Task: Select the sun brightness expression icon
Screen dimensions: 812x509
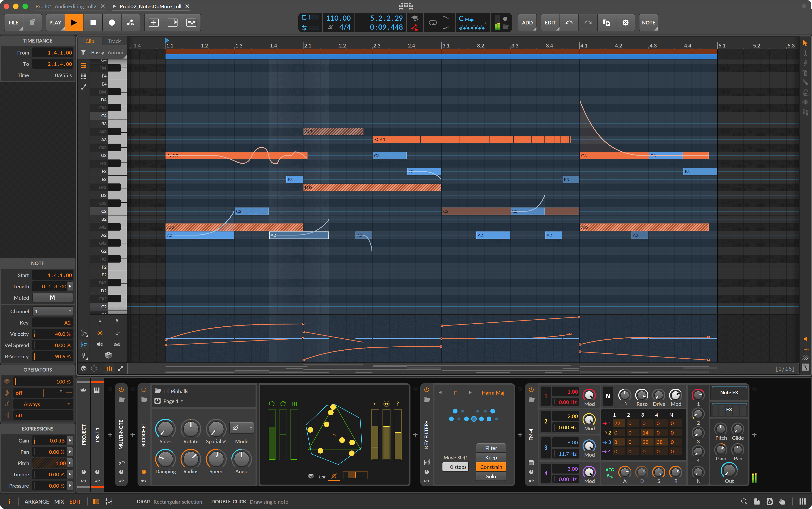Action: (100, 333)
